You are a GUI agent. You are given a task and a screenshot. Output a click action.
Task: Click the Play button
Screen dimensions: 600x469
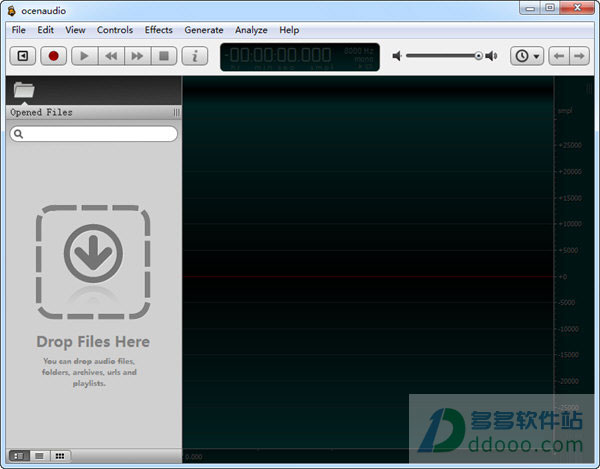pyautogui.click(x=85, y=56)
